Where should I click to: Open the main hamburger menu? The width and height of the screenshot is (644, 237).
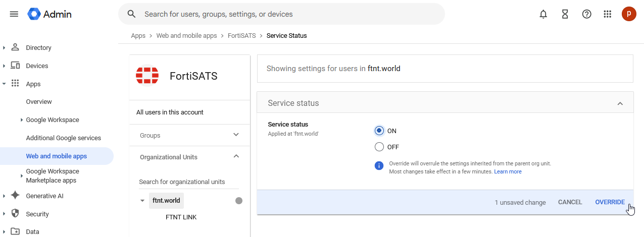pos(14,14)
